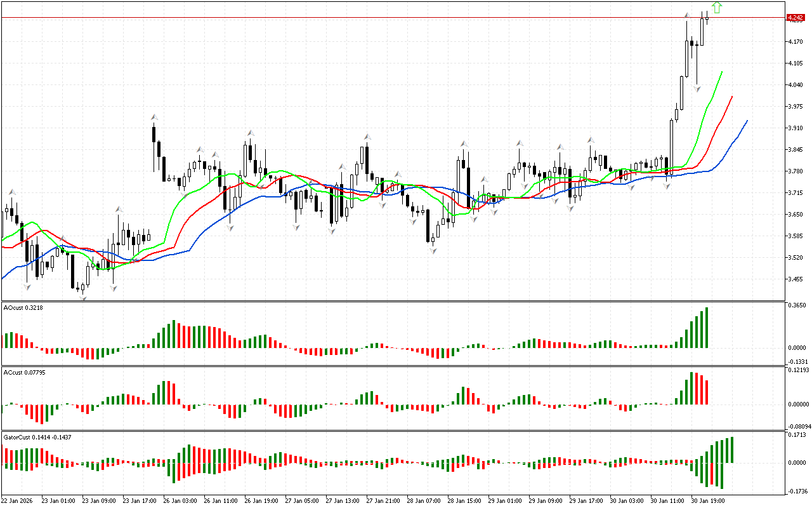Screen dimensions: 812x508
Task: Click the green Alligator lips line's right end
Action: [x=722, y=72]
